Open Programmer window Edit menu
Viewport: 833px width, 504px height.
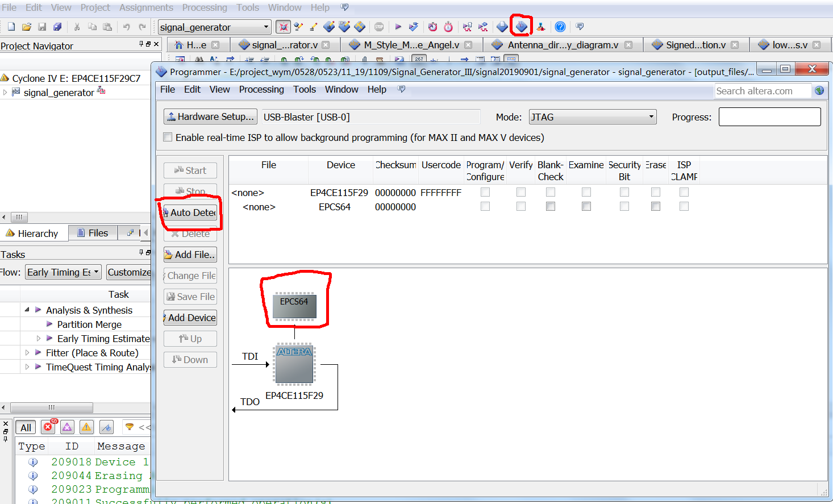coord(192,89)
